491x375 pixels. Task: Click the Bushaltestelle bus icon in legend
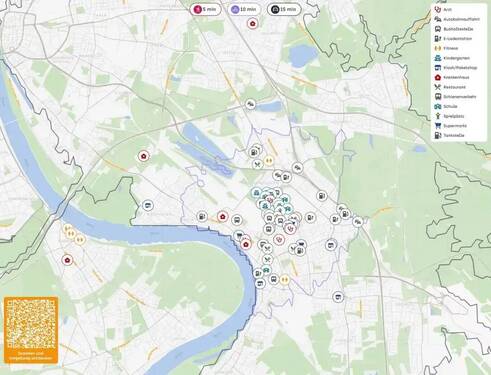[438, 29]
